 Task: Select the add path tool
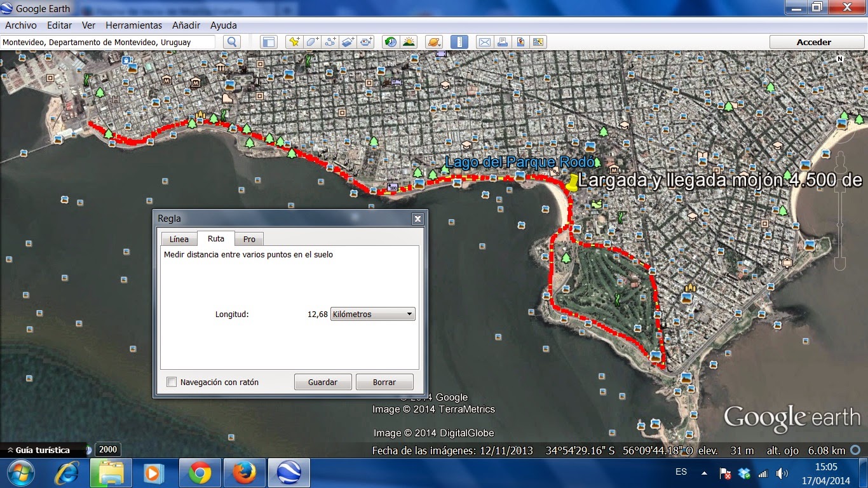[x=330, y=42]
